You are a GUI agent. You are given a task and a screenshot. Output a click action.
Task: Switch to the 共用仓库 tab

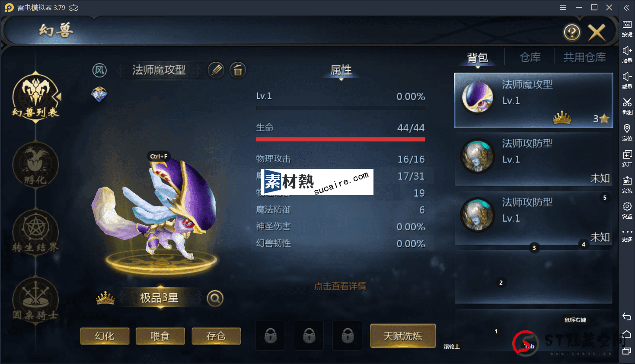pos(584,57)
